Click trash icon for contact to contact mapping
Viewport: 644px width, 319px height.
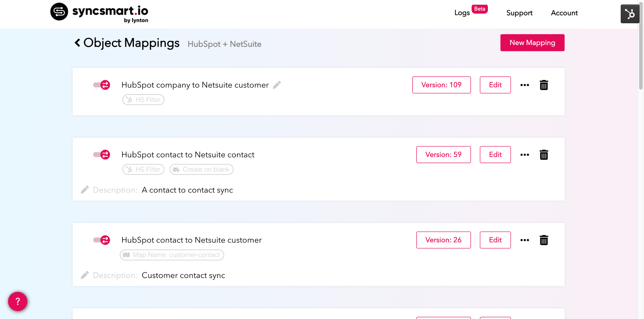[x=544, y=155]
